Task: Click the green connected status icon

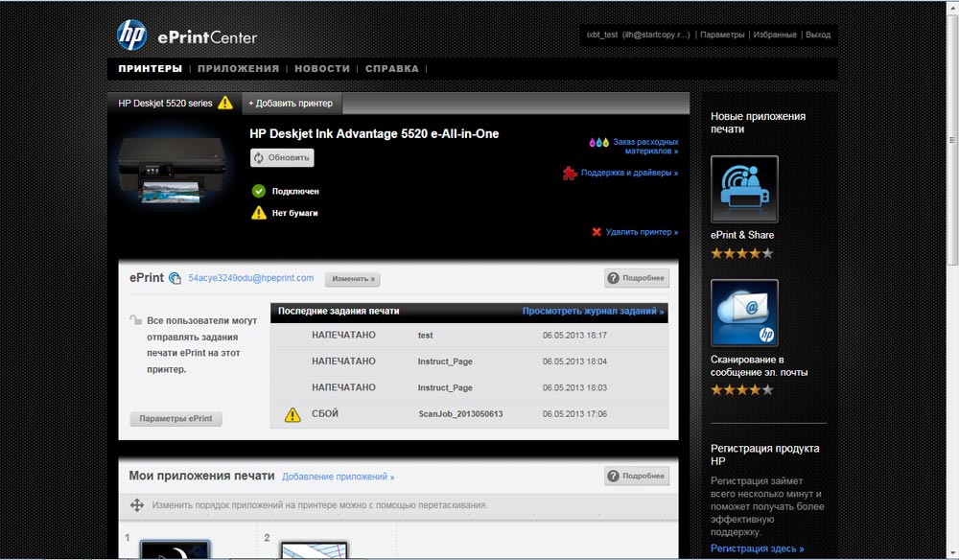Action: pos(259,192)
